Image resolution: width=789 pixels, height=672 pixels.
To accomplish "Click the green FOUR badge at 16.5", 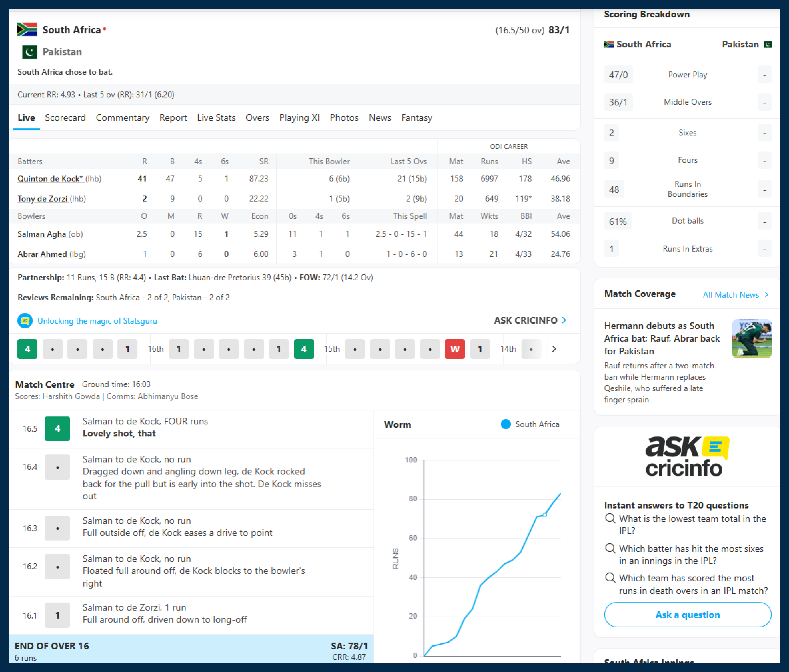I will (57, 428).
